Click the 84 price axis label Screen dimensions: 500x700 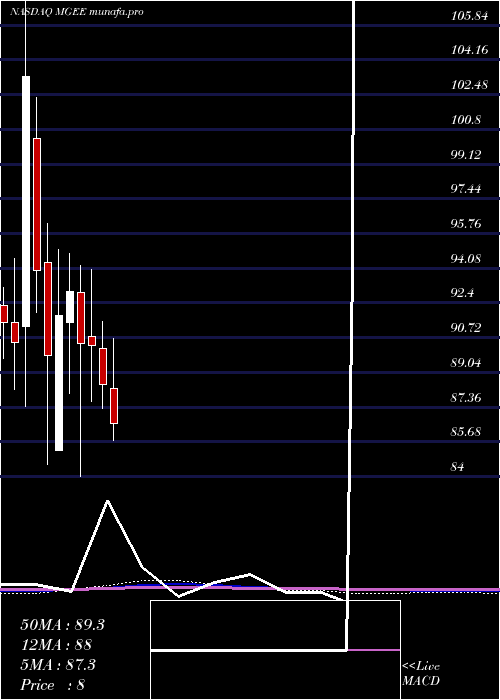(458, 467)
